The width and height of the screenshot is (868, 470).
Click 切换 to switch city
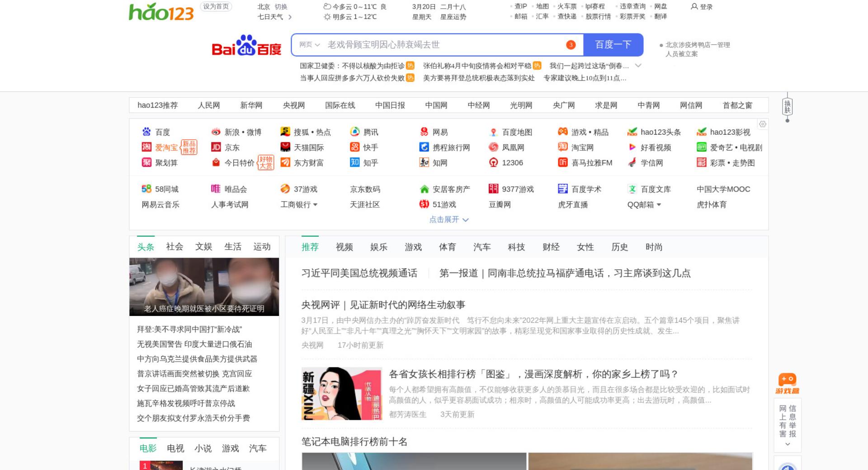coord(281,7)
